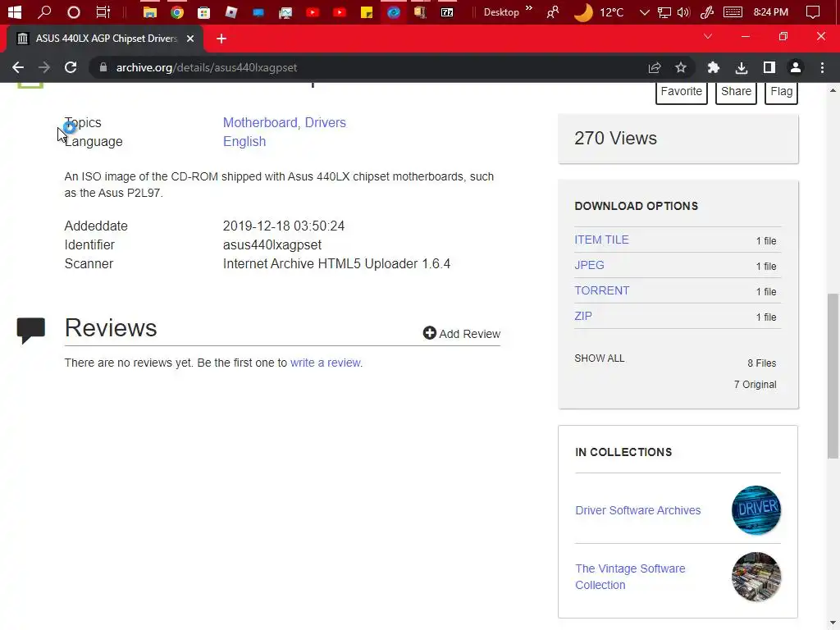Click the Favorite button

tap(682, 92)
